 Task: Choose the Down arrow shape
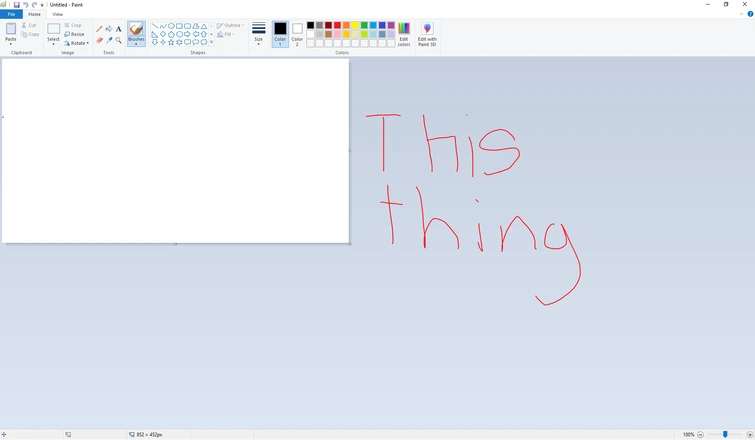[x=155, y=42]
